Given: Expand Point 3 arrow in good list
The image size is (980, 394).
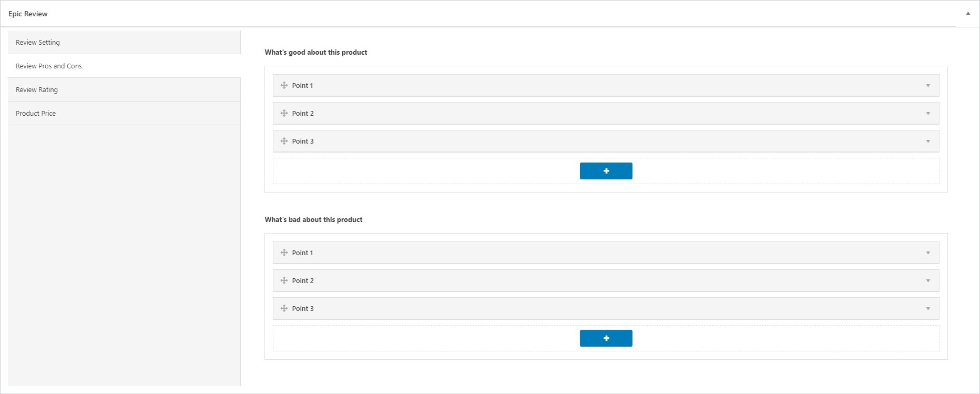Looking at the screenshot, I should pyautogui.click(x=928, y=142).
